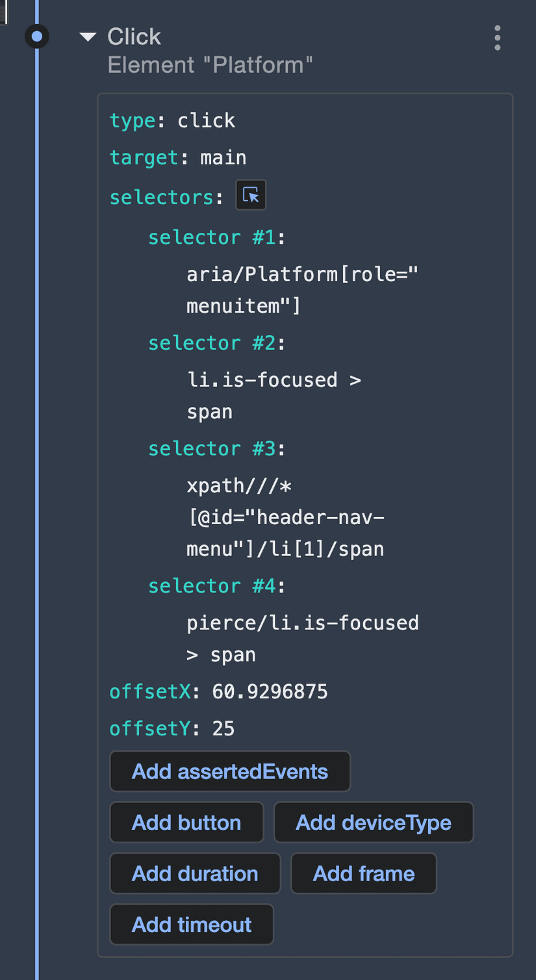Add a frame property to step
Viewport: 536px width, 980px height.
[364, 873]
